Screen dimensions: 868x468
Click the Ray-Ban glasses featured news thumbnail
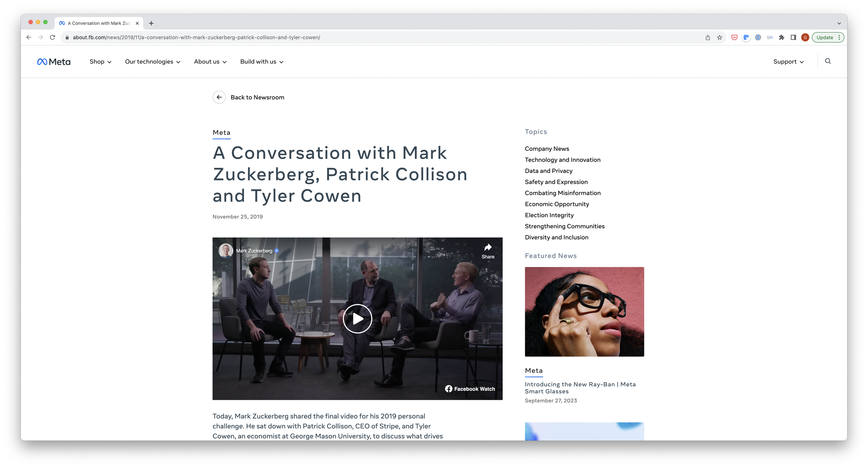pos(584,312)
